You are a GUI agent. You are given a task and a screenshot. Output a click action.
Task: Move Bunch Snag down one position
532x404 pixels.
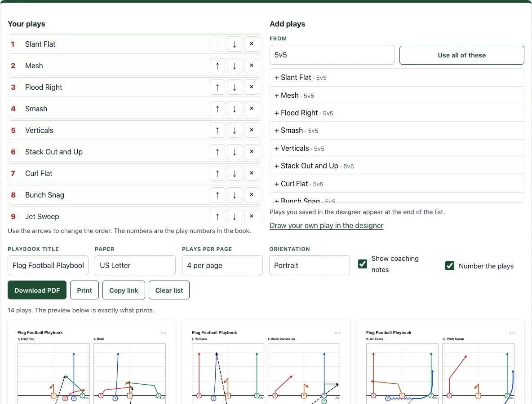point(235,195)
